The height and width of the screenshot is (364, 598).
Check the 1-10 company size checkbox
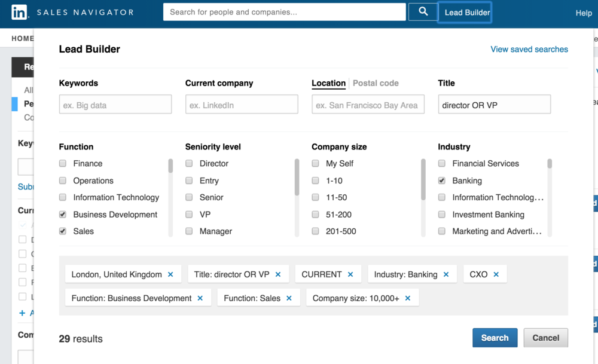(315, 181)
